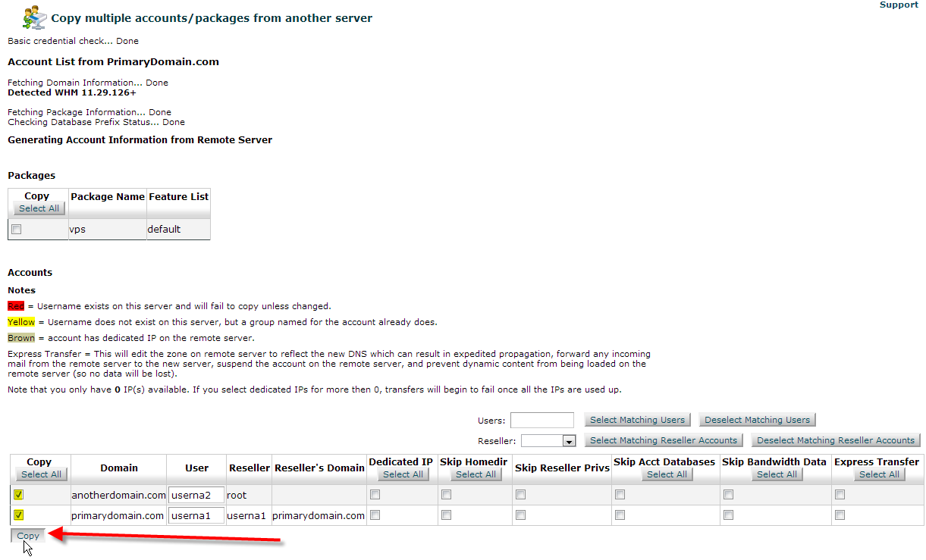Click Select All under accounts Copy column

point(41,474)
